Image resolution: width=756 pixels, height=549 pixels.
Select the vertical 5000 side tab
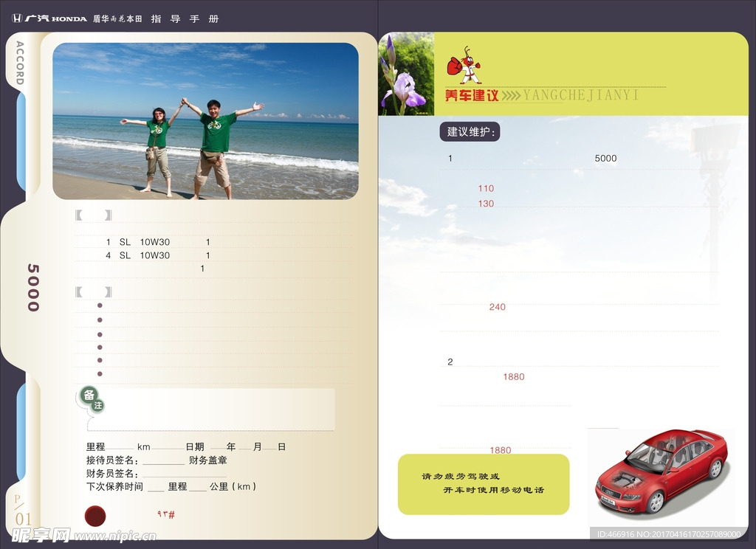(x=32, y=287)
